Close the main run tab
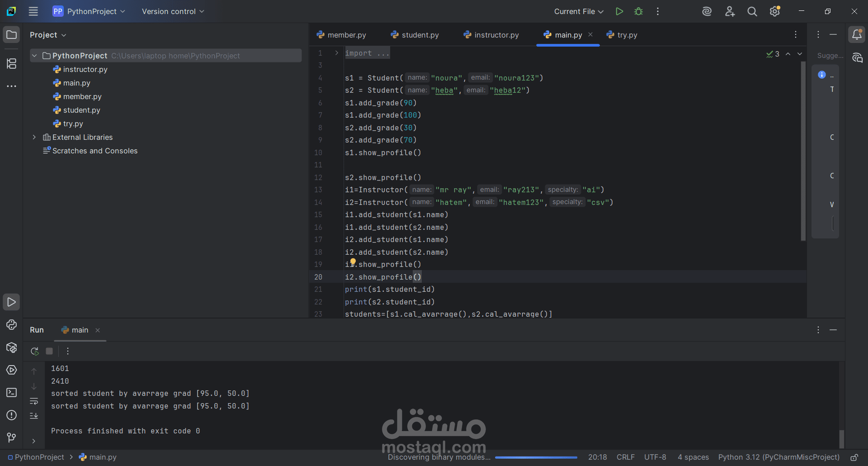 coord(98,330)
